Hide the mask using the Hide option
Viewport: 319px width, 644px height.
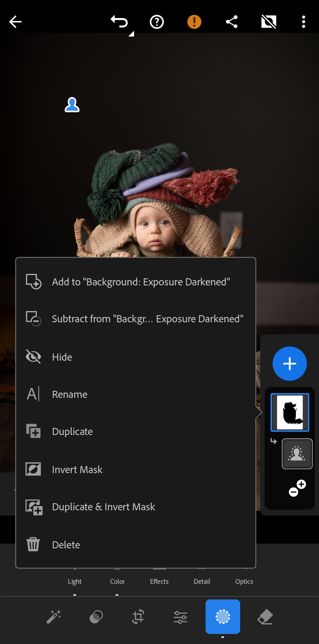[62, 357]
